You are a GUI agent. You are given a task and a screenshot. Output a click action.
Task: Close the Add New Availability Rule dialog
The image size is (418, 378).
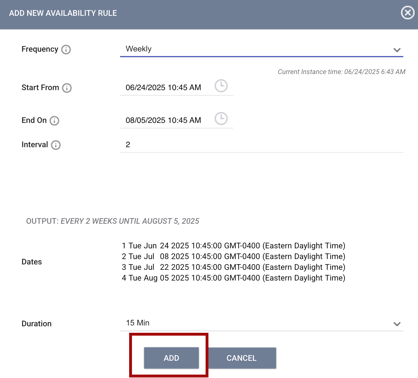coord(407,13)
